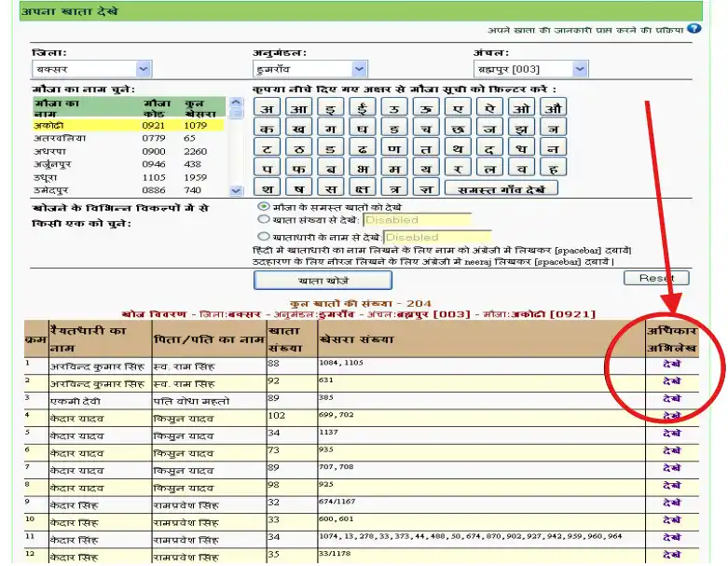
Task: Click the 'खाता खोजें' search button
Action: point(323,280)
